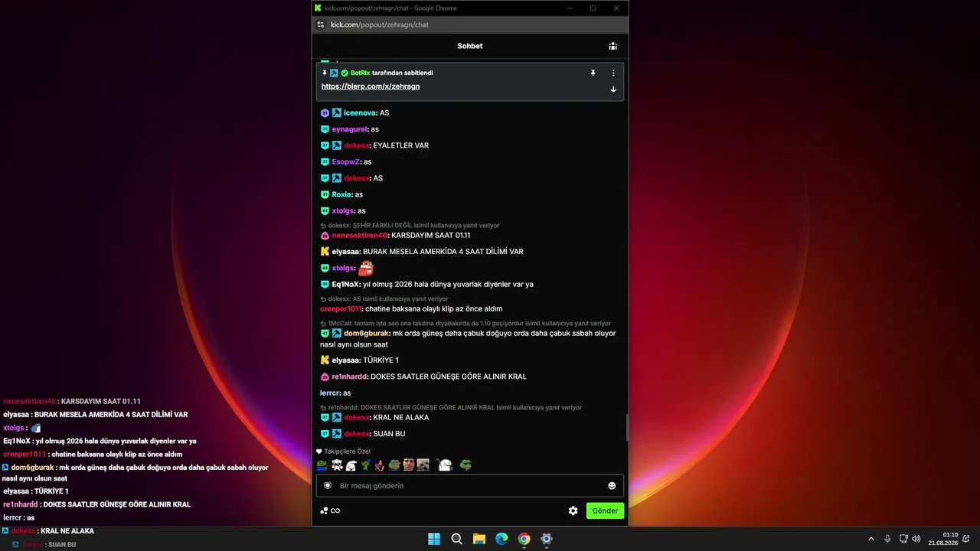Image resolution: width=980 pixels, height=551 pixels.
Task: Click Eq1NoX username in chat
Action: point(345,284)
